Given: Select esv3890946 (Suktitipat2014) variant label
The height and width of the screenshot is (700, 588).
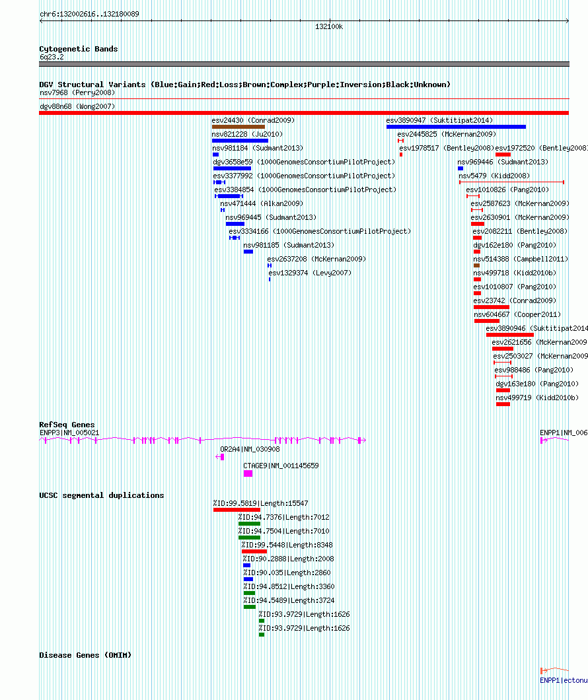Looking at the screenshot, I should tap(536, 328).
